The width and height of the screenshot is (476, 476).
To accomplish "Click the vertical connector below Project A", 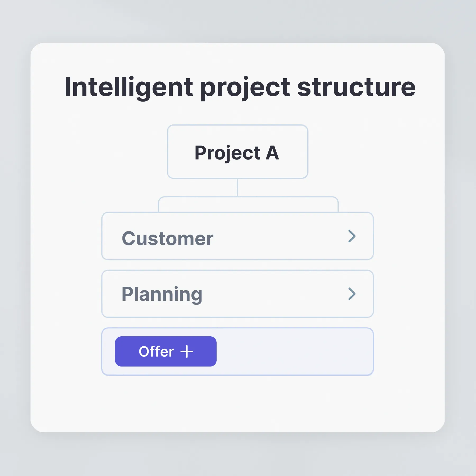I will (x=237, y=187).
